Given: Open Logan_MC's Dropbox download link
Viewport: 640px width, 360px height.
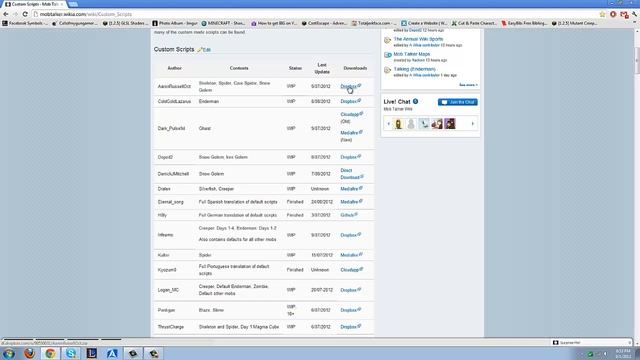Looking at the screenshot, I should coord(350,290).
